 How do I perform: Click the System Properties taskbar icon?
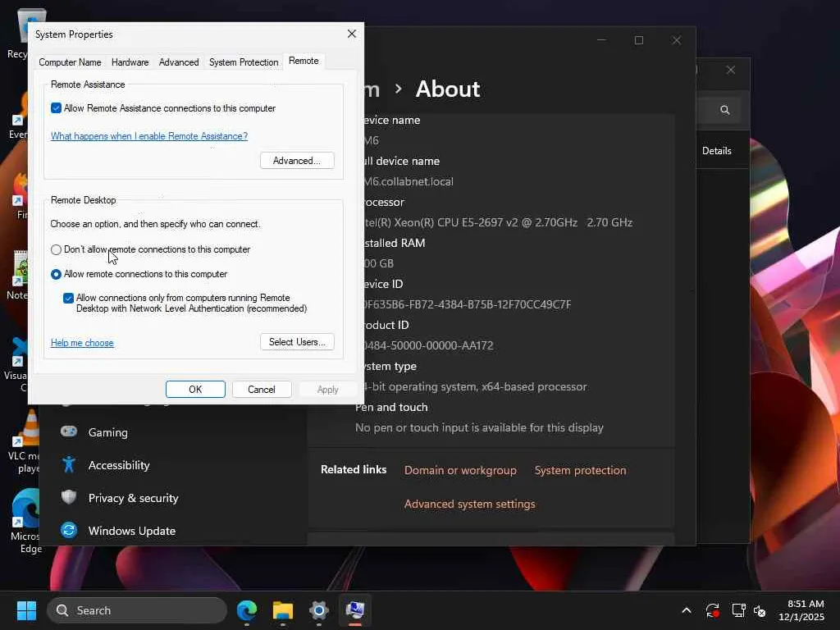coord(354,610)
